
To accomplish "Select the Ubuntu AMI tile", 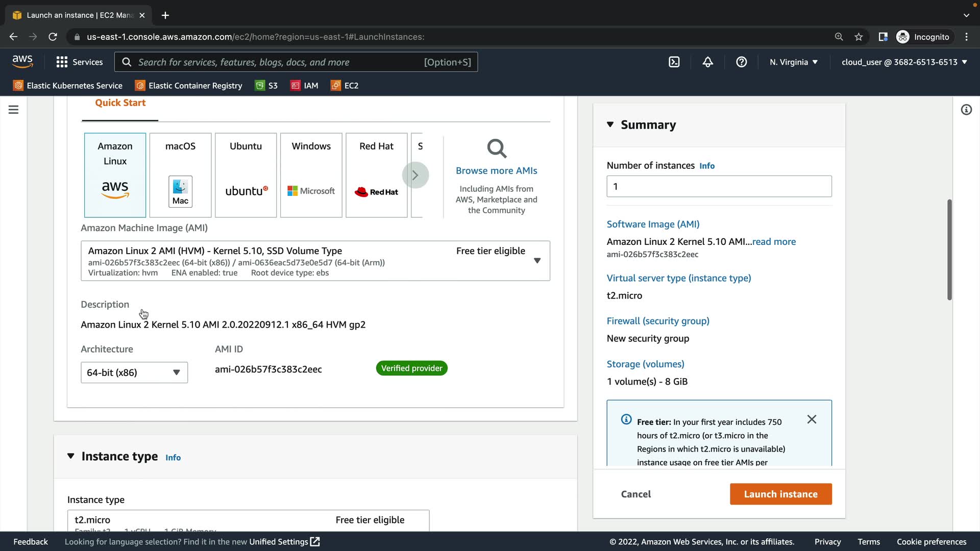I will (x=246, y=175).
